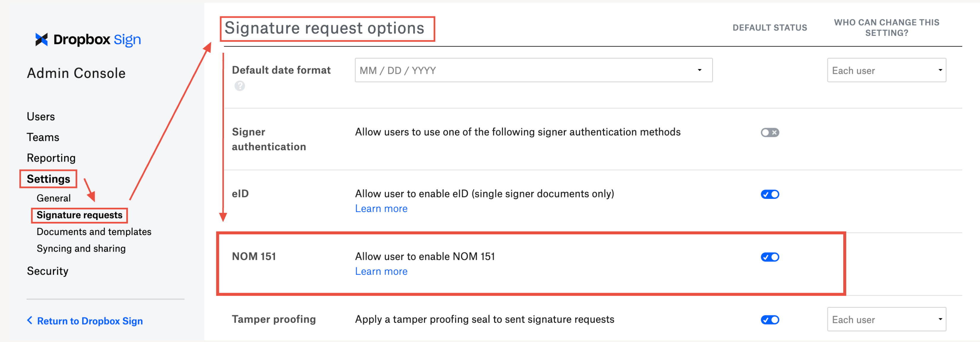
Task: Open the Reporting section
Action: click(x=51, y=158)
